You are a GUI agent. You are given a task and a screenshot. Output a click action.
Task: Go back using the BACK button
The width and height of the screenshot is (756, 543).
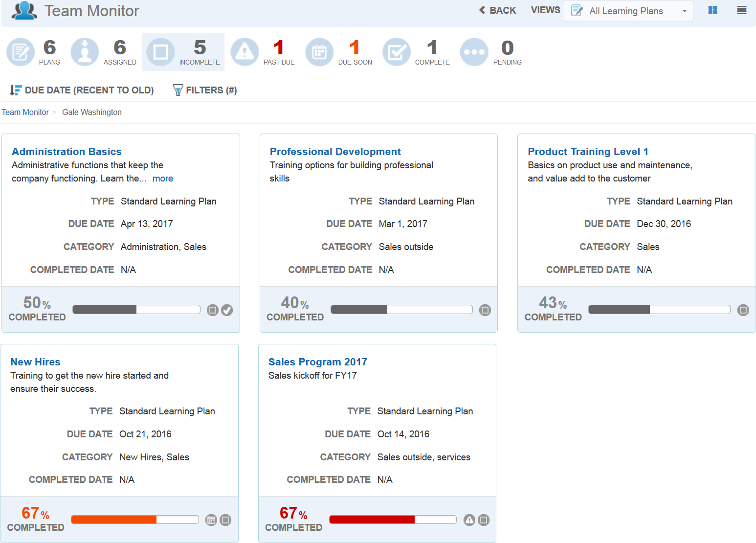[x=497, y=10]
